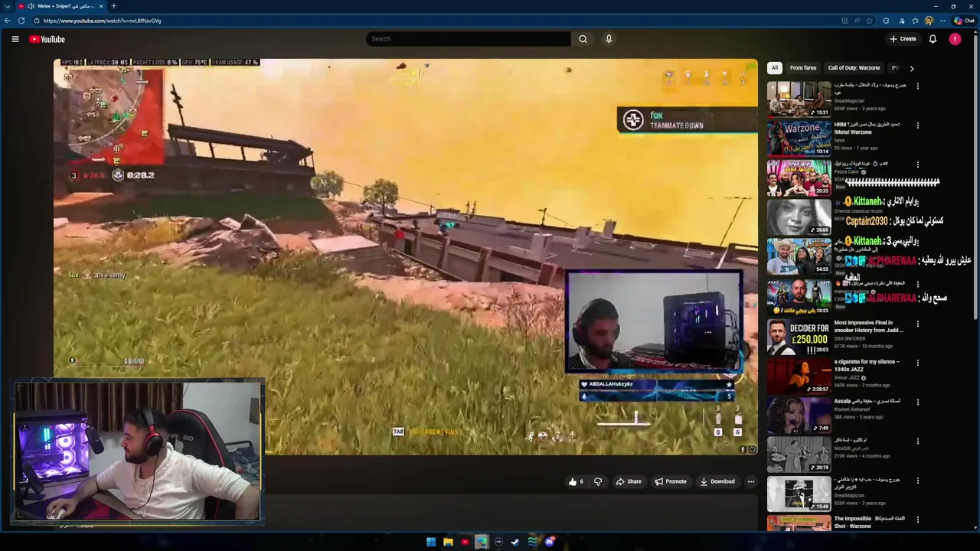Select the From fares chip
Viewport: 980px width, 551px height.
click(x=803, y=68)
